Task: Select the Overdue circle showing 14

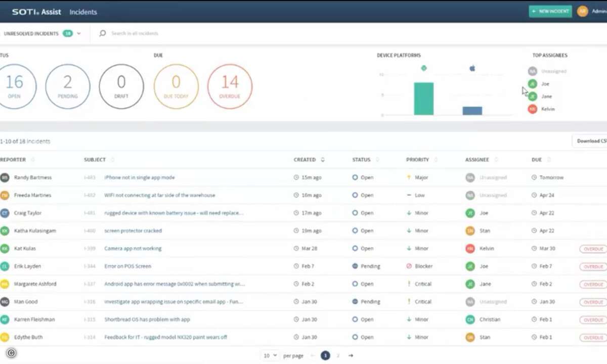Action: (x=230, y=86)
